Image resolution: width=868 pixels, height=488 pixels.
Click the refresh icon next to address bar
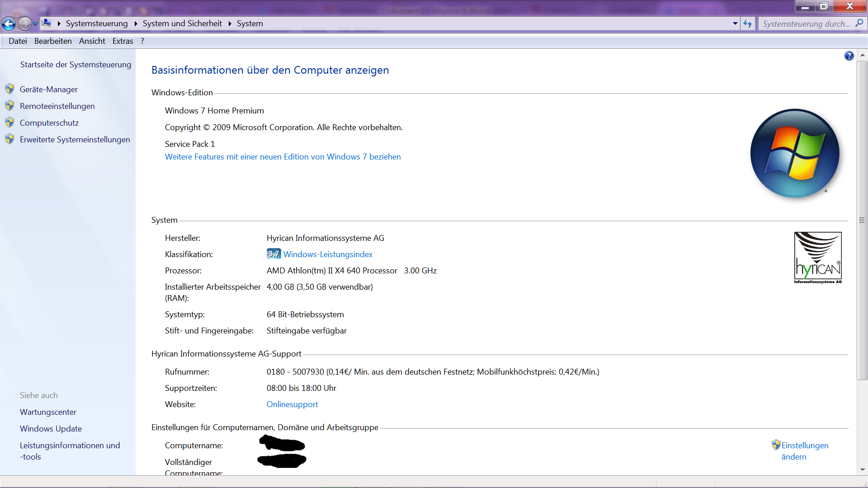point(747,23)
